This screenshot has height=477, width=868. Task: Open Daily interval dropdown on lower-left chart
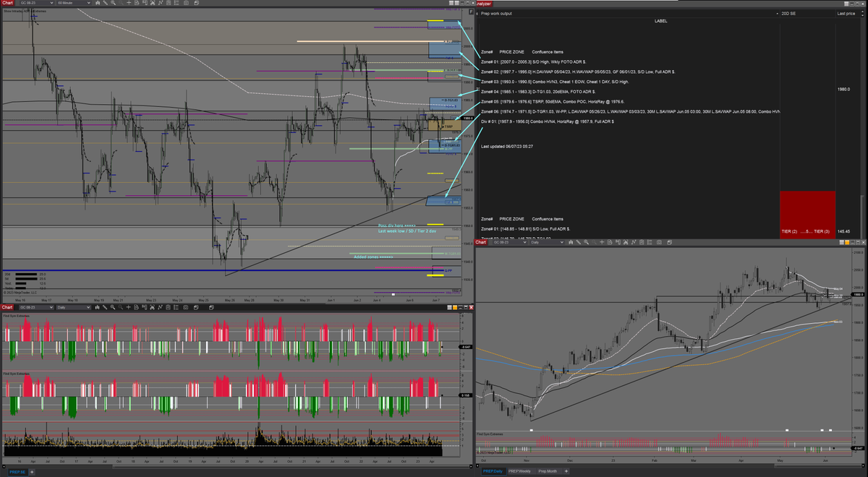74,307
